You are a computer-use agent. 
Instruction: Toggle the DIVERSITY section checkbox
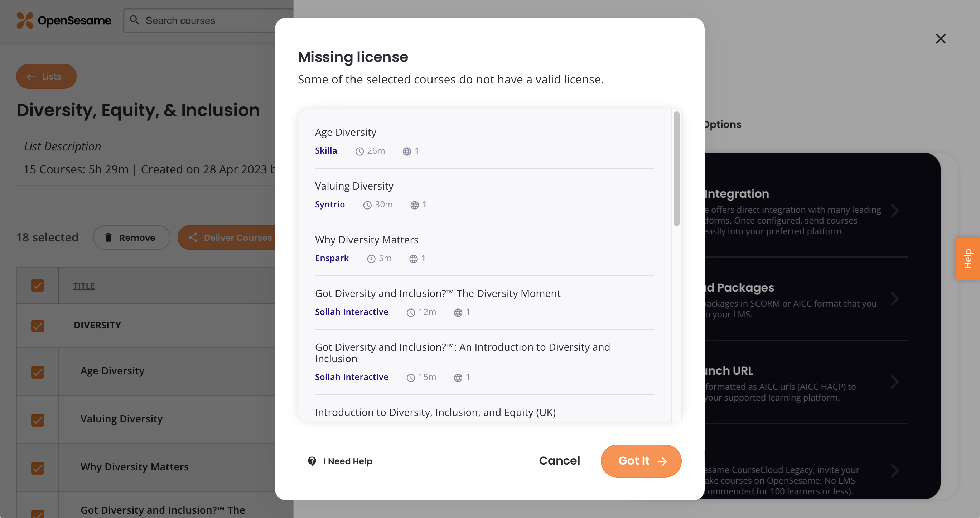coord(38,325)
